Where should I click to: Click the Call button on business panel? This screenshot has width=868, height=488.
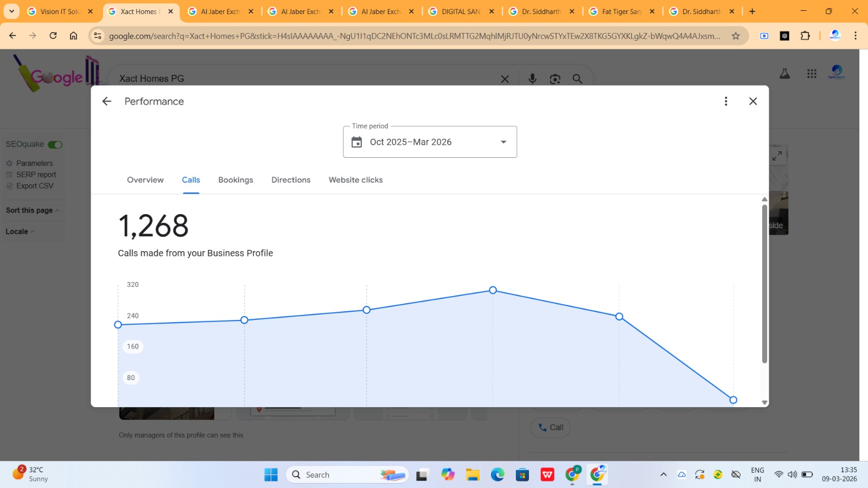point(550,427)
